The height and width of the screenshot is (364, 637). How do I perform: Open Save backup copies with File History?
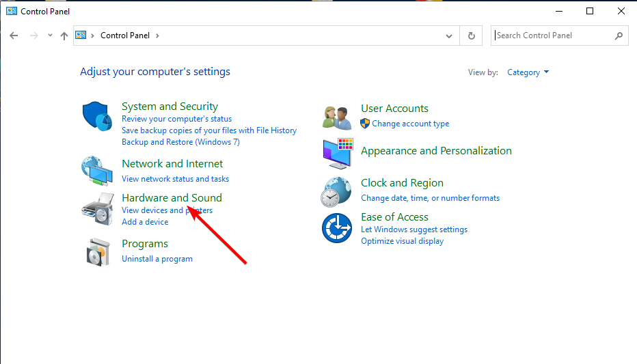[209, 130]
